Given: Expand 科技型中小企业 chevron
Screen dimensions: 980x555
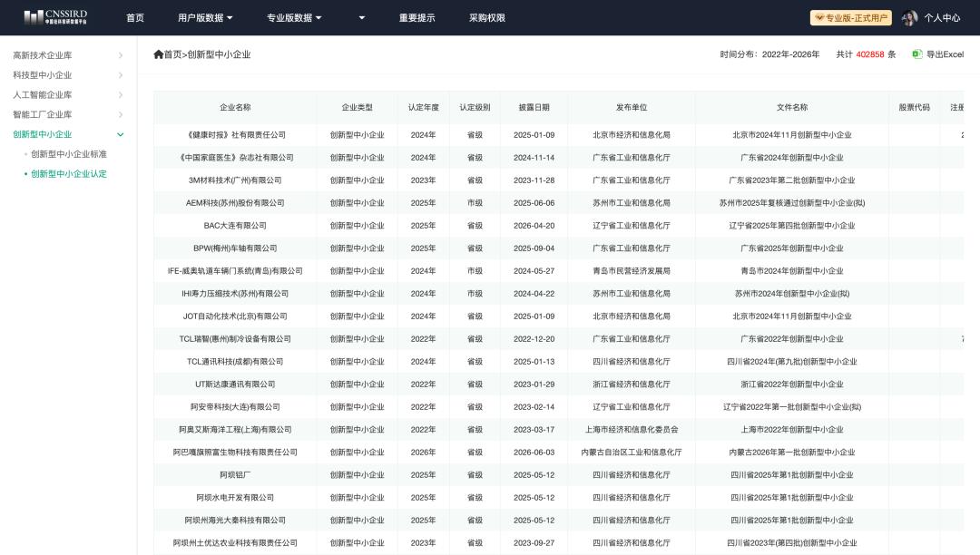Looking at the screenshot, I should 121,75.
